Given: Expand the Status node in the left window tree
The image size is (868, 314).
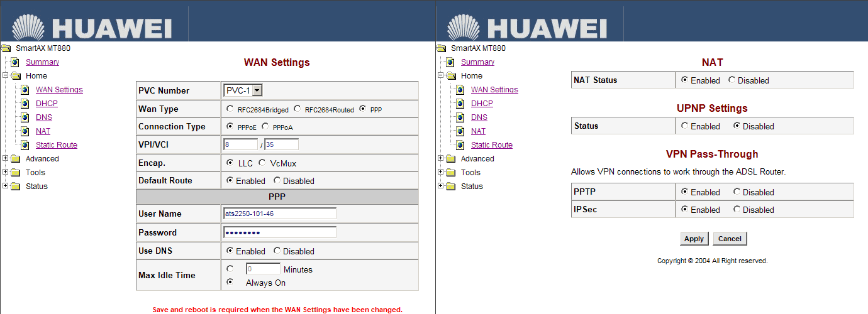Looking at the screenshot, I should point(6,187).
